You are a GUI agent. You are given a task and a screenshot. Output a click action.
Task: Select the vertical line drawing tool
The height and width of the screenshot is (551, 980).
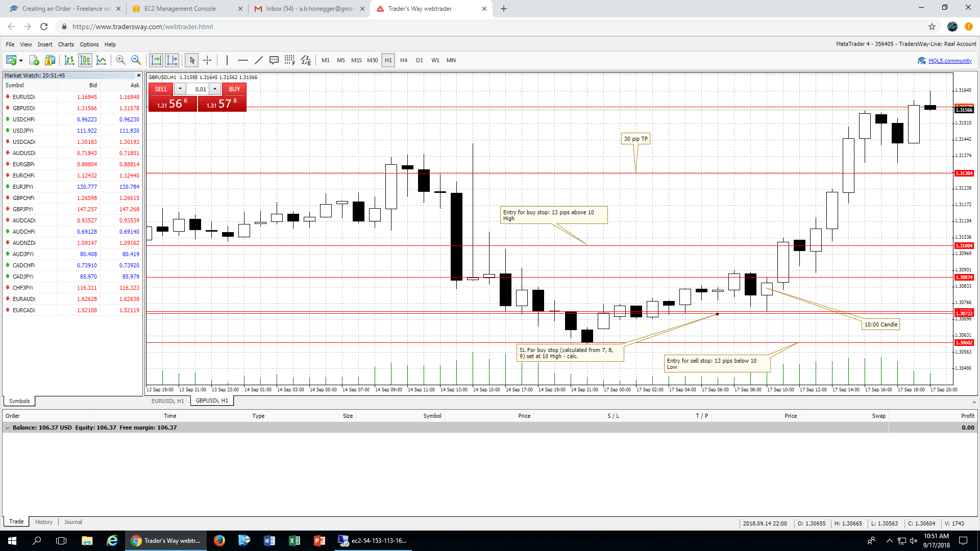[x=227, y=60]
